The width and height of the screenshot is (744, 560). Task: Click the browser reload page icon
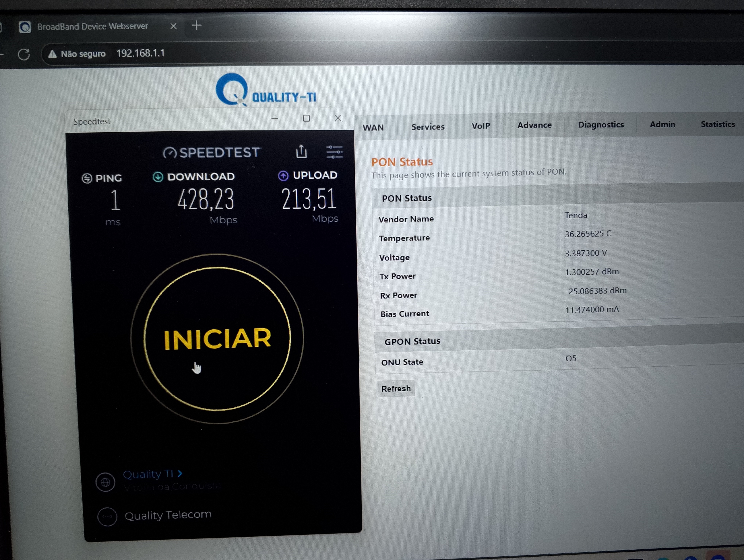pyautogui.click(x=24, y=55)
